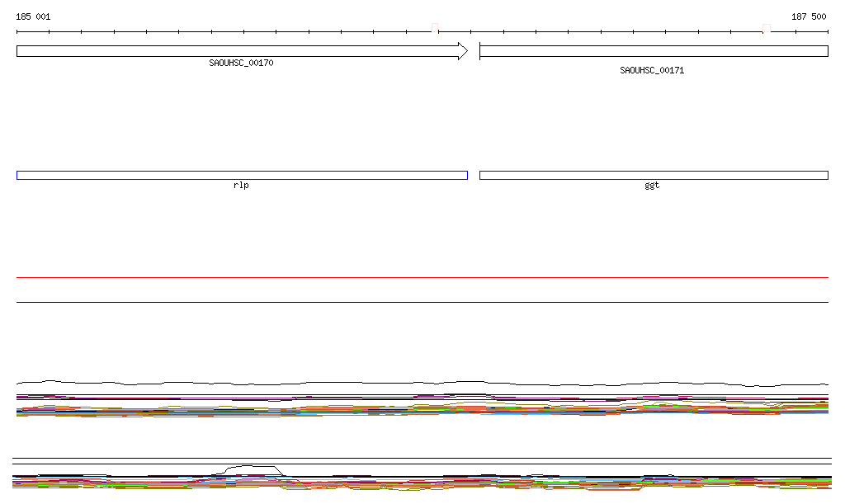This screenshot has width=845, height=504.
Task: Click the small marker left on ruler
Action: click(436, 29)
